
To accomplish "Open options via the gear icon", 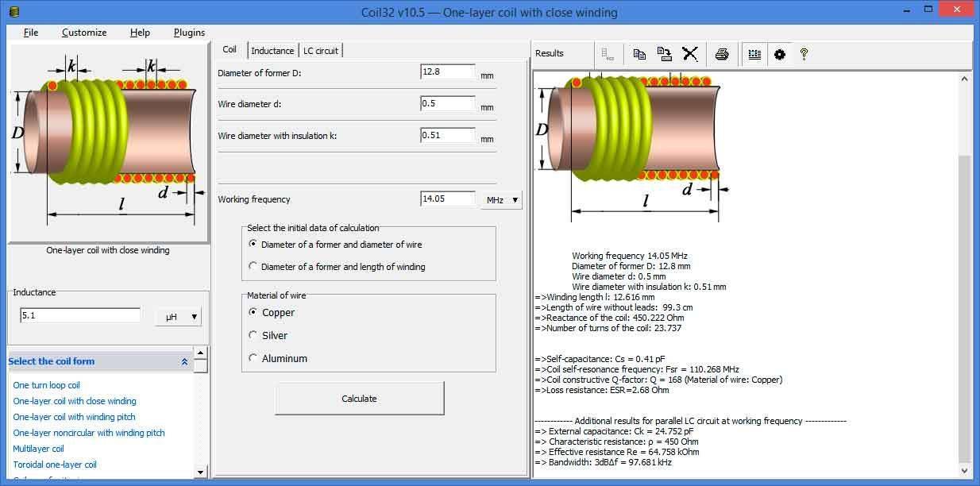I will coord(780,54).
